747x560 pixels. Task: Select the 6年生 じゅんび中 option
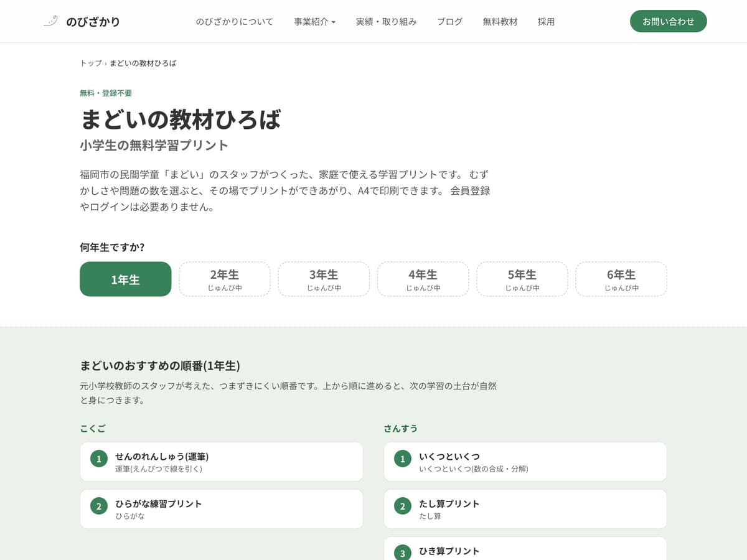coord(621,279)
